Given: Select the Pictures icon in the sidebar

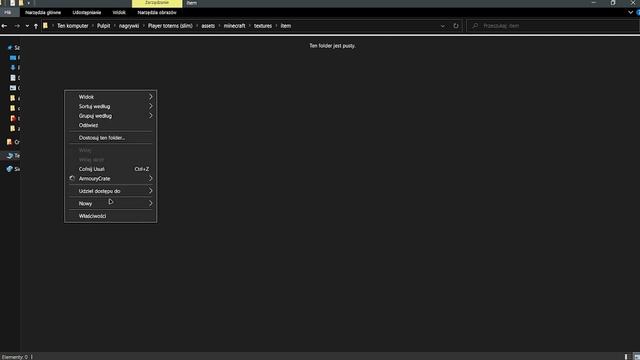Looking at the screenshot, I should tap(13, 88).
